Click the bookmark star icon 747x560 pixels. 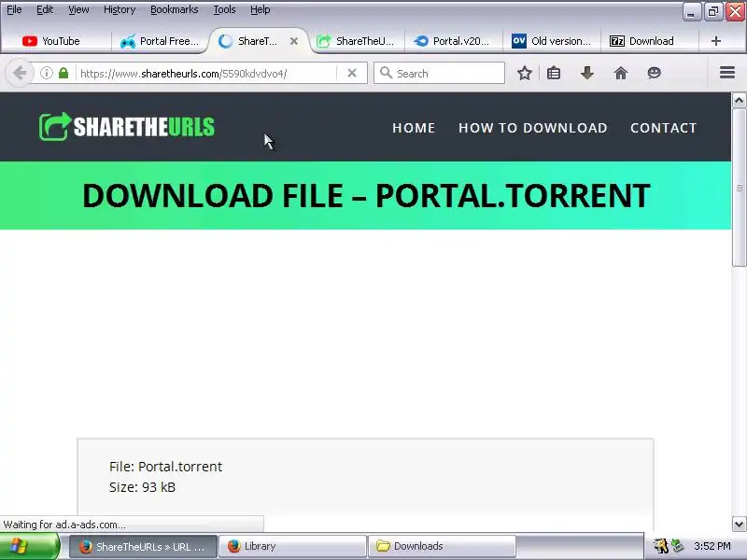point(525,74)
